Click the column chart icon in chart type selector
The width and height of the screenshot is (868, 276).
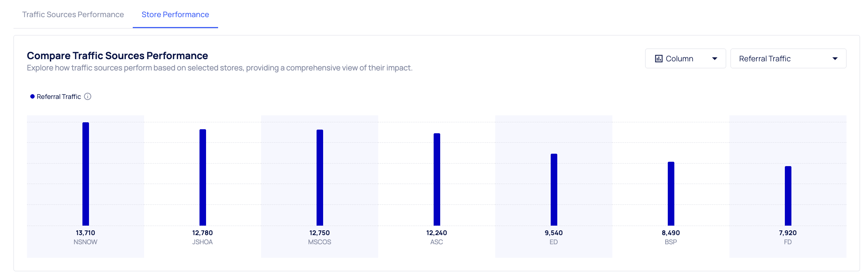click(x=659, y=59)
